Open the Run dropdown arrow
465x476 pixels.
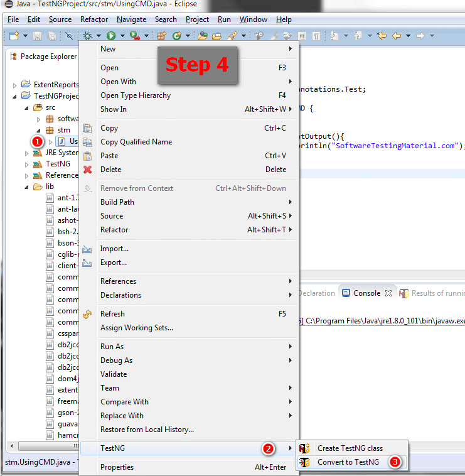click(x=122, y=36)
